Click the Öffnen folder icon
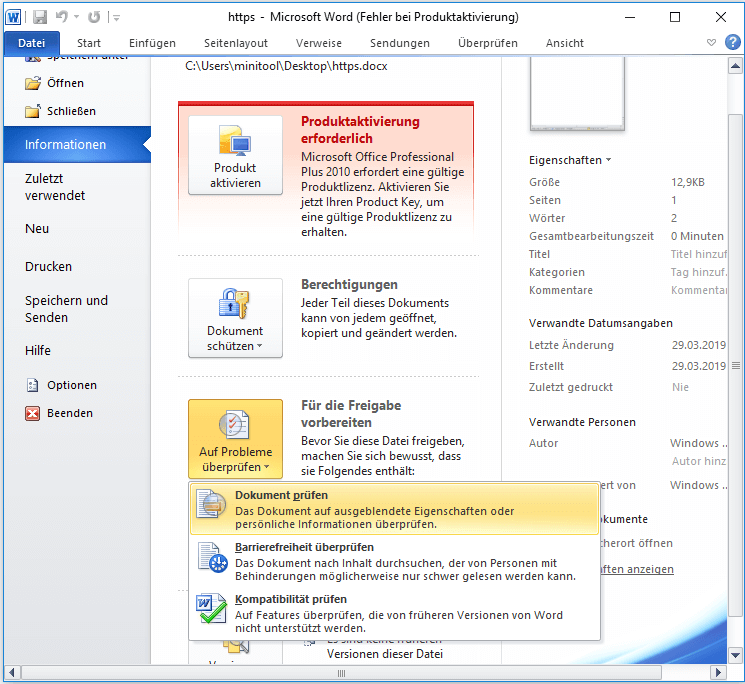The height and width of the screenshot is (684, 745). point(33,83)
